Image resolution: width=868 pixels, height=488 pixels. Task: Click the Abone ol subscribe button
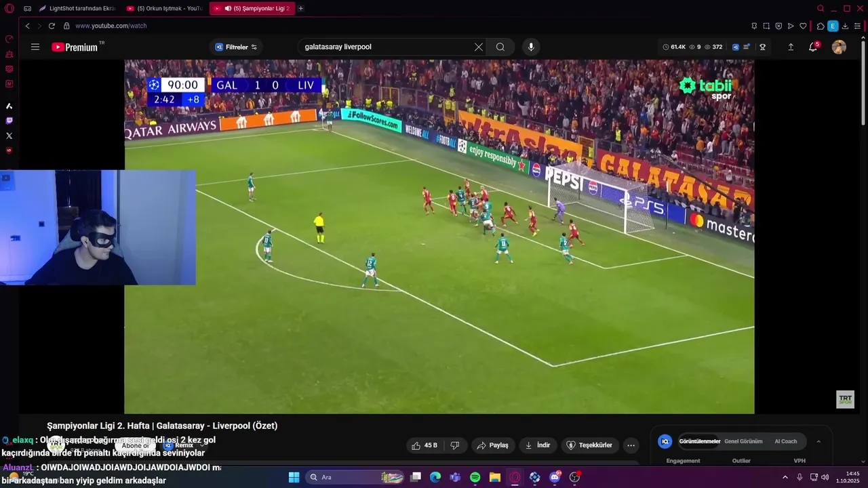(x=136, y=445)
